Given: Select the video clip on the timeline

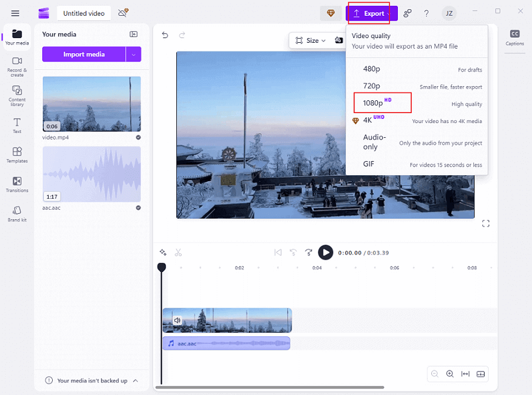Looking at the screenshot, I should click(x=227, y=321).
